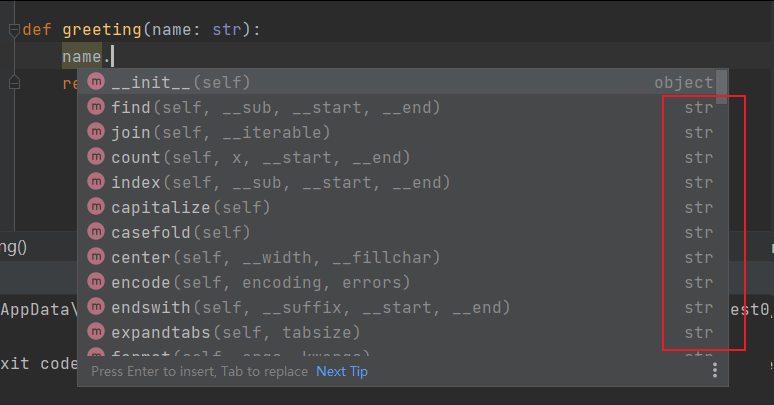Image resolution: width=774 pixels, height=405 pixels.
Task: Click the 'str' type hint in signature
Action: (226, 30)
